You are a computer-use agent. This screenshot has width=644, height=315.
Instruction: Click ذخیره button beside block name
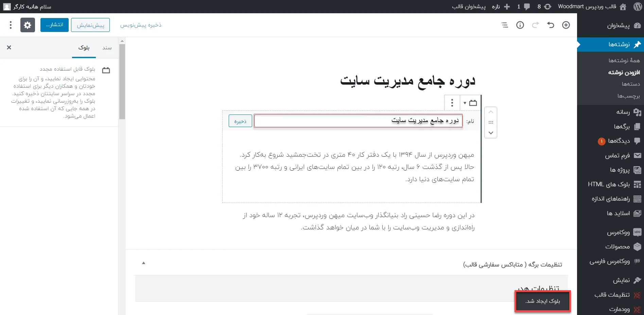(x=240, y=121)
